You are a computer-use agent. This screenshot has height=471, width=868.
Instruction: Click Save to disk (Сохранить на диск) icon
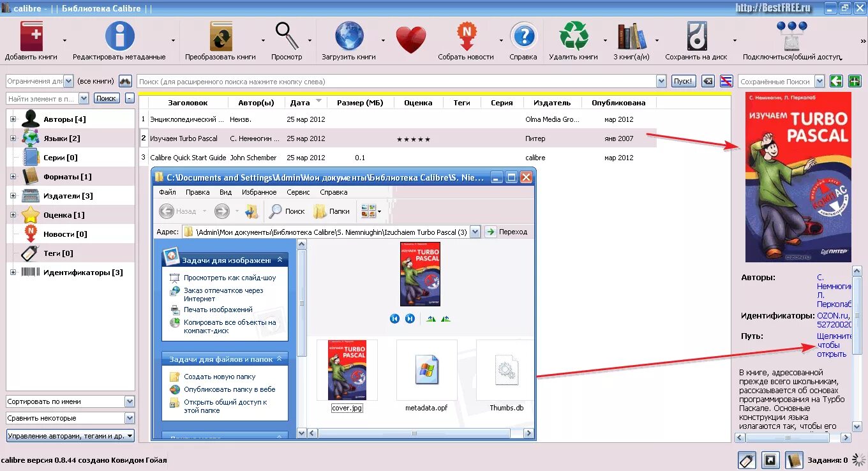696,36
